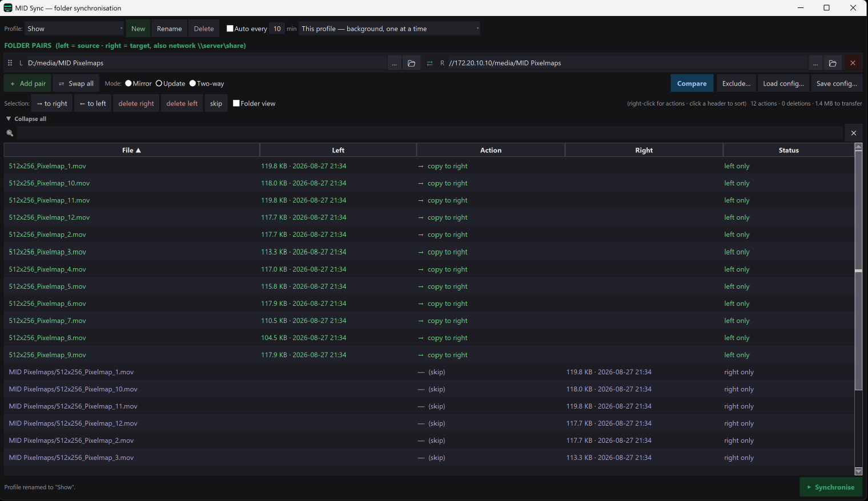
Task: Swap this folder pair's sides
Action: [x=429, y=63]
